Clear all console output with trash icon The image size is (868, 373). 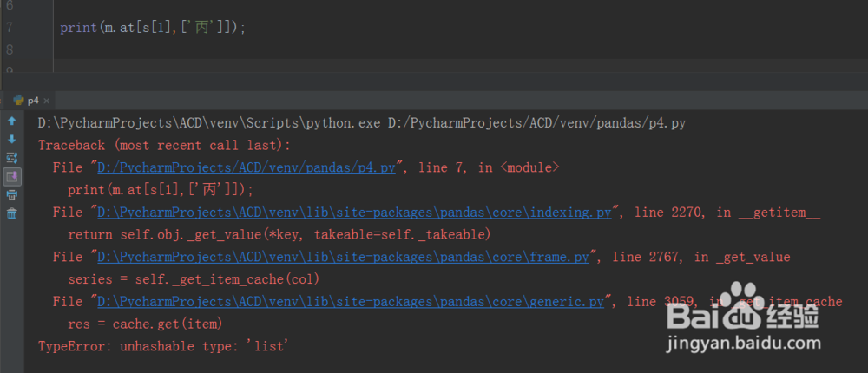click(x=11, y=213)
